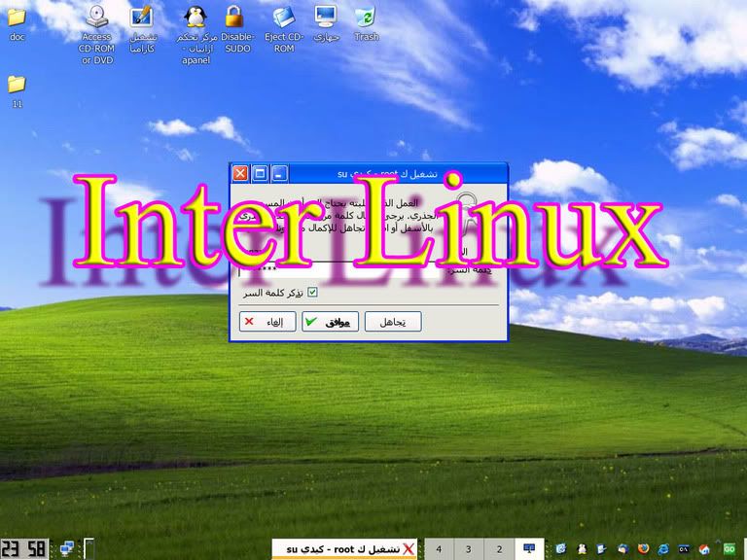Minimize the su root dialog window

(280, 173)
